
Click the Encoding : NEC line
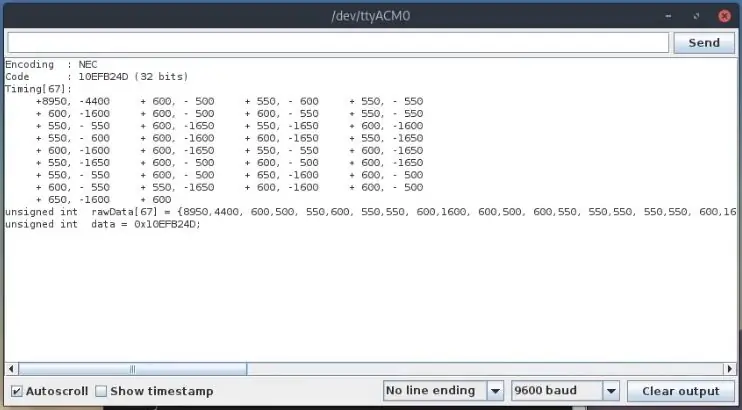tap(51, 64)
